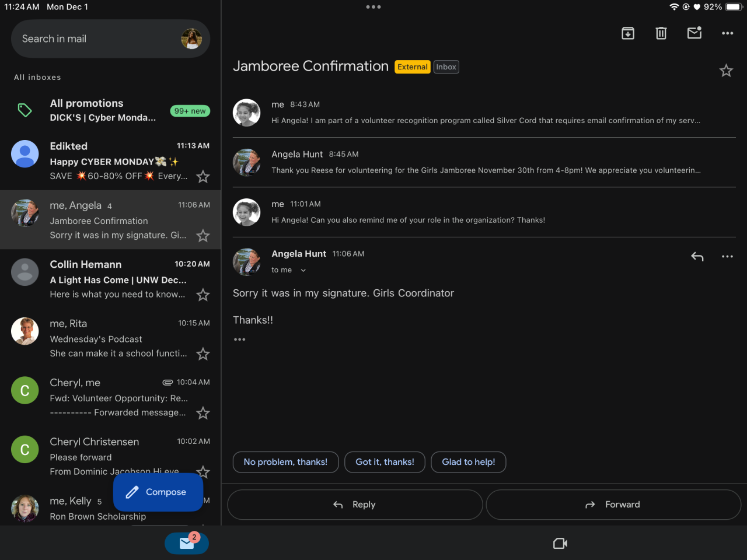This screenshot has height=560, width=747.
Task: Star the Collin Hemann email
Action: [203, 295]
